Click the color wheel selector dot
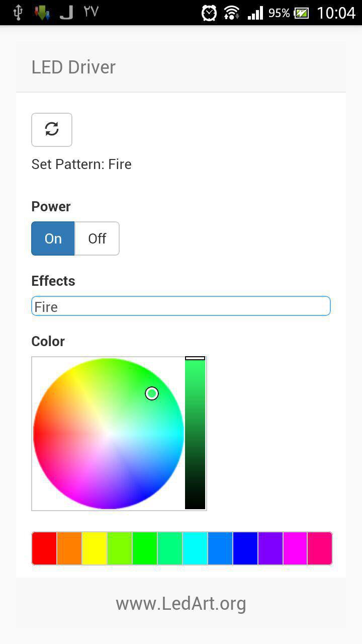The width and height of the screenshot is (362, 644). click(x=152, y=393)
